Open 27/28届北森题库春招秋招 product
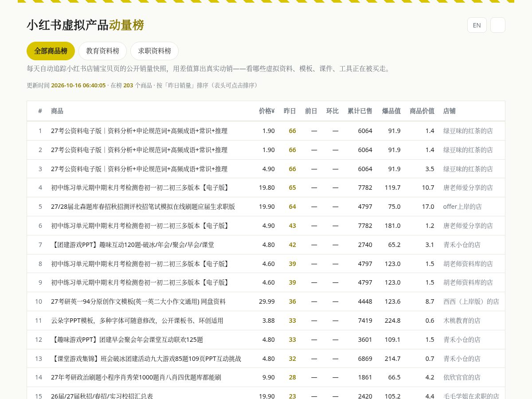532x399 pixels. point(143,207)
